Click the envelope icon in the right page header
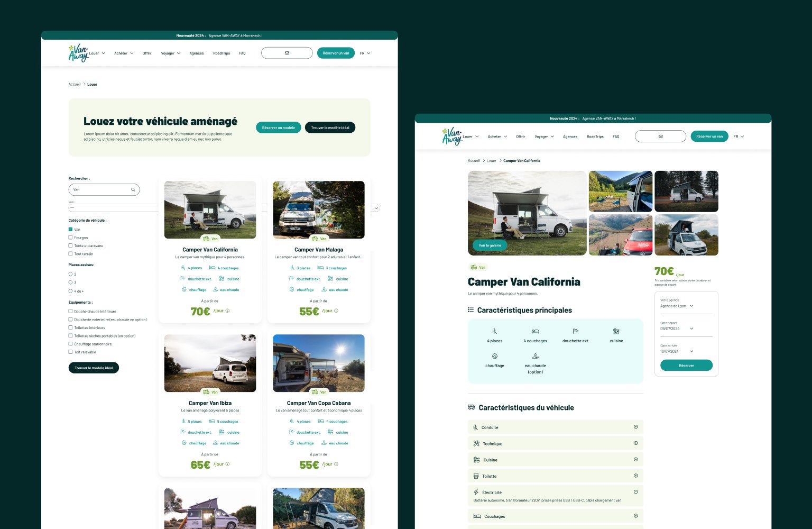Viewport: 812px width, 529px height. [x=660, y=136]
